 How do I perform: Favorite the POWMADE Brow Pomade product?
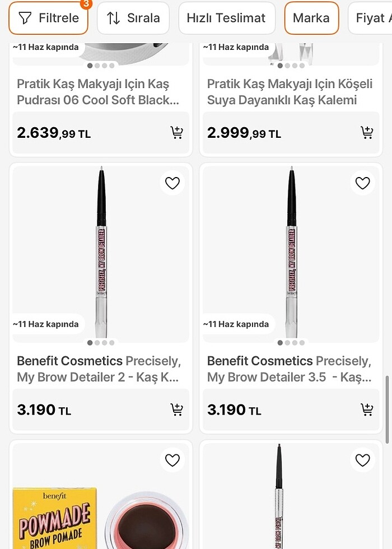click(172, 460)
